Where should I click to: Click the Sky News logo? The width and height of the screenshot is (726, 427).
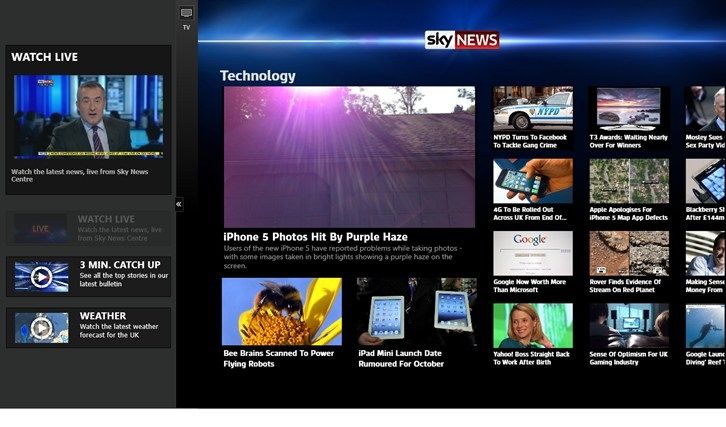click(x=462, y=40)
